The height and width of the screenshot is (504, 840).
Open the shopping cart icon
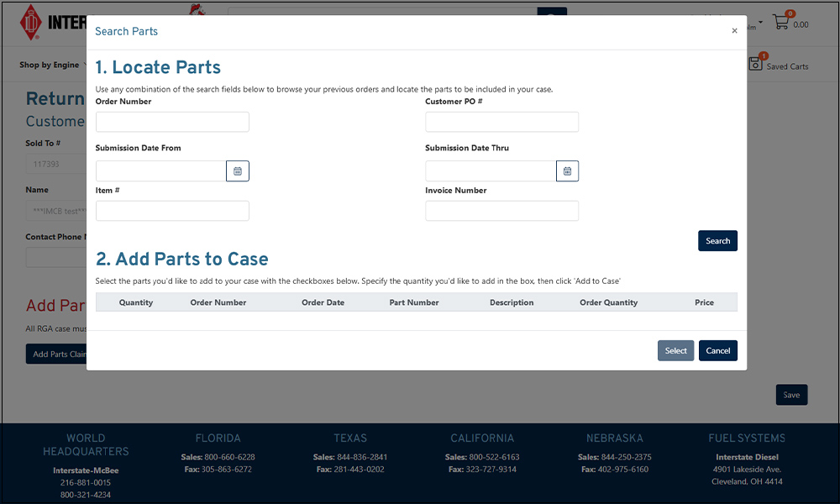pyautogui.click(x=781, y=22)
